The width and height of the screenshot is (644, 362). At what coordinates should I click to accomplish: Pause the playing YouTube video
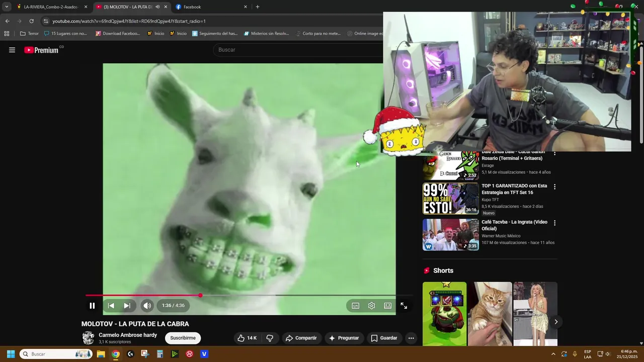[x=92, y=306]
